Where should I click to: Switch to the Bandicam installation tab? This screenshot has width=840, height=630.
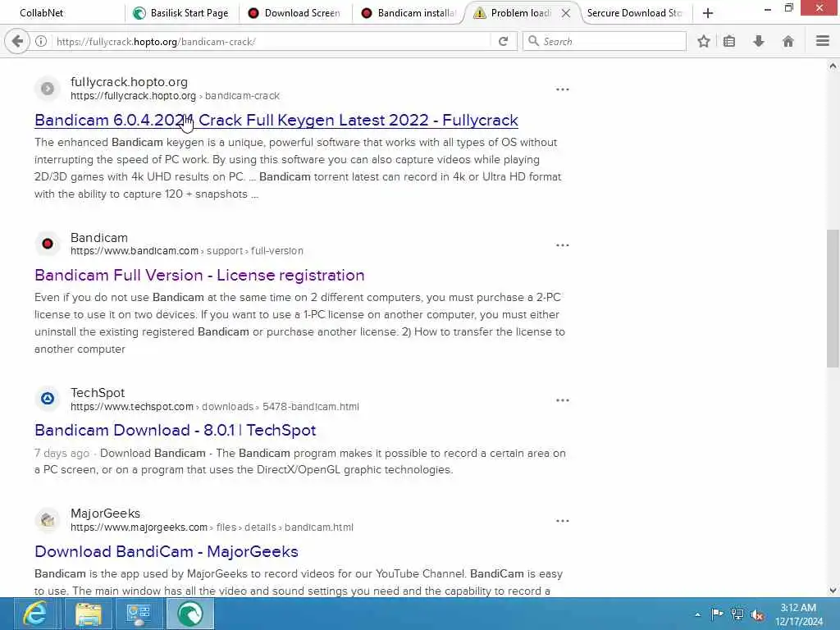[409, 13]
